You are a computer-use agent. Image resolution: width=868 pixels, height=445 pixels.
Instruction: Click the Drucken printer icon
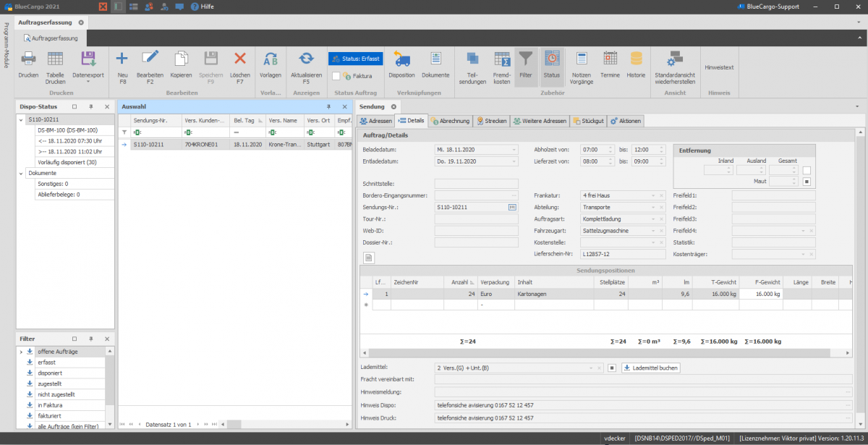pyautogui.click(x=28, y=59)
